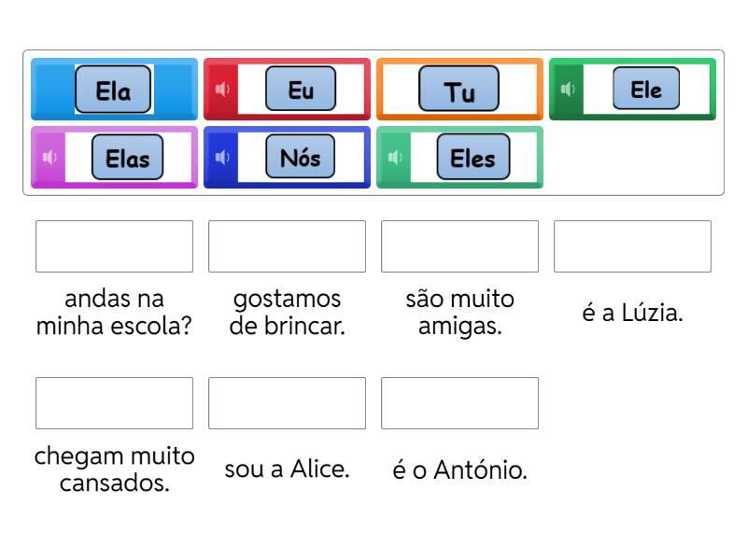Hear audio for the Nós tile
Image resolution: width=747 pixels, height=560 pixels.
pos(222,157)
